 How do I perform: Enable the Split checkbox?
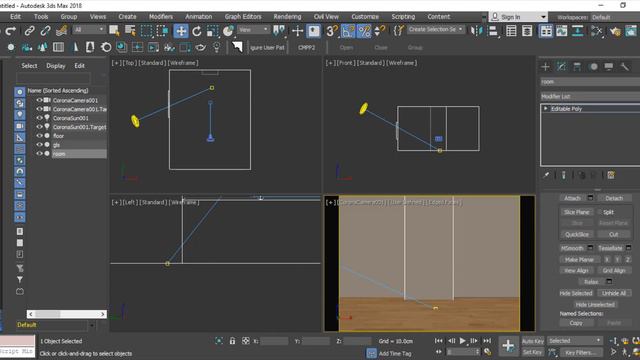[600, 212]
